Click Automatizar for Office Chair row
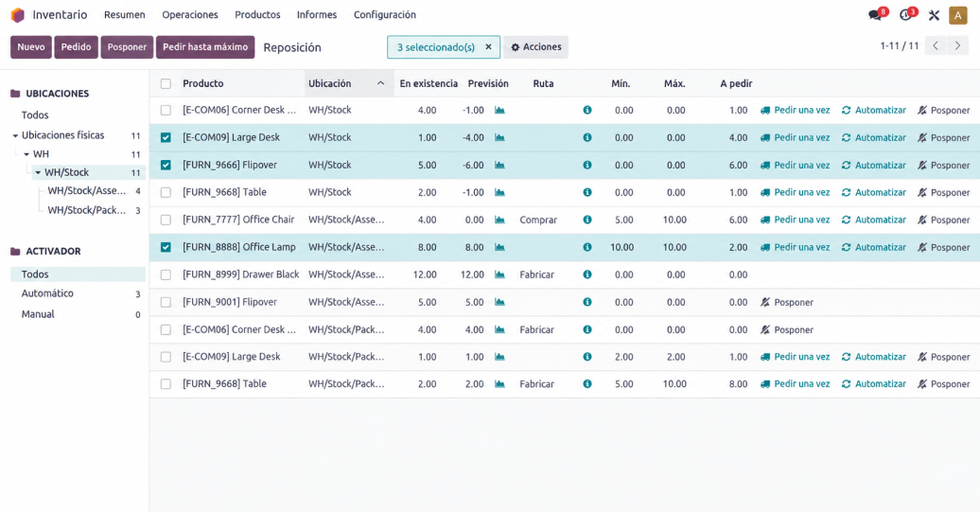The height and width of the screenshot is (512, 980). pos(874,220)
